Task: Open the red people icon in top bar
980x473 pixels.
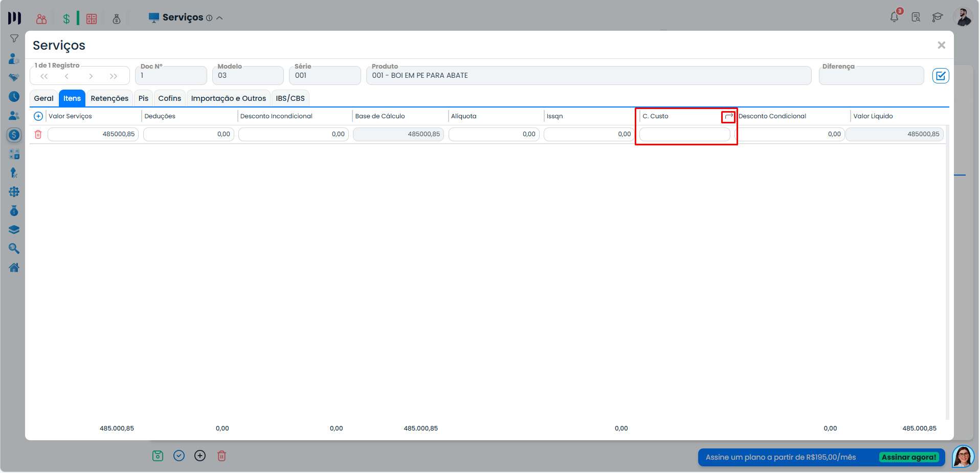Action: [x=41, y=19]
